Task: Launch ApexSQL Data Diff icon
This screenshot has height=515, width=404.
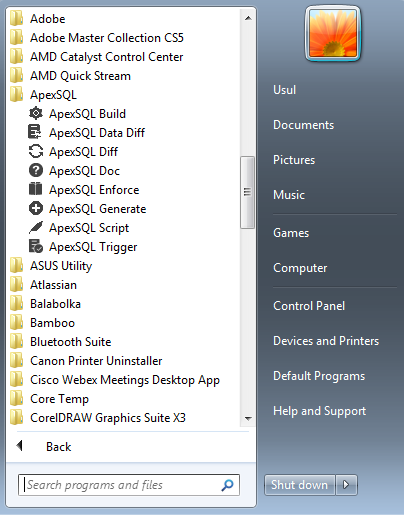Action: [35, 132]
